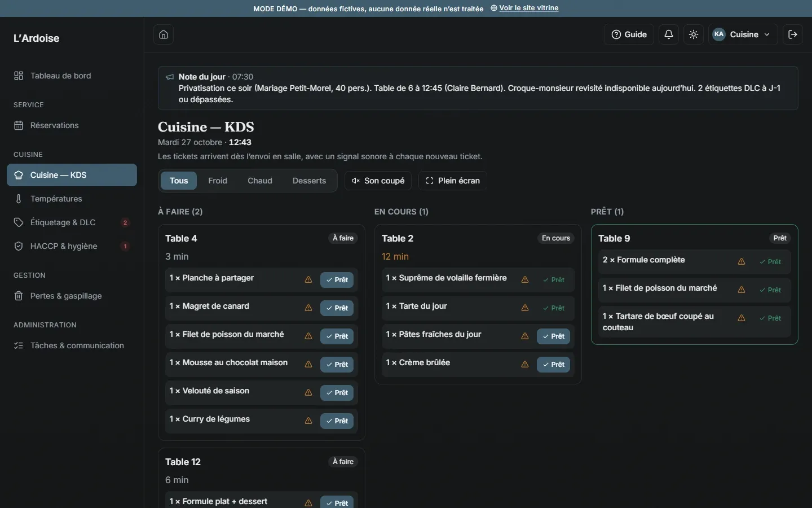
Task: Mark Curry de légumes as Prêt
Action: click(337, 421)
